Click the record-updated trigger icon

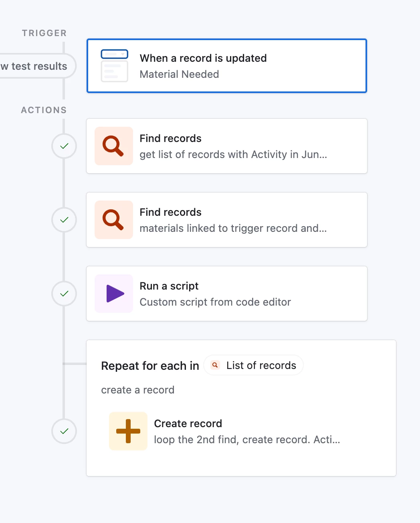pos(114,66)
